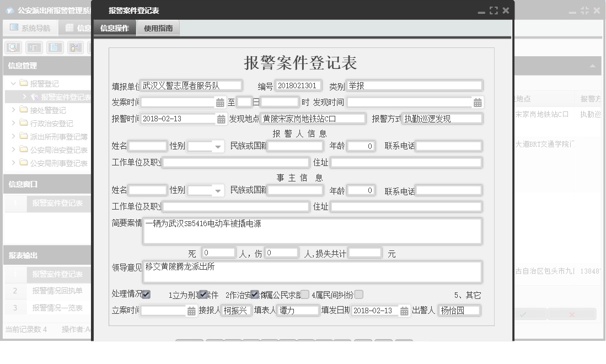The image size is (606, 364).
Task: Enable the 属民间纠纷 checkbox
Action: (358, 295)
